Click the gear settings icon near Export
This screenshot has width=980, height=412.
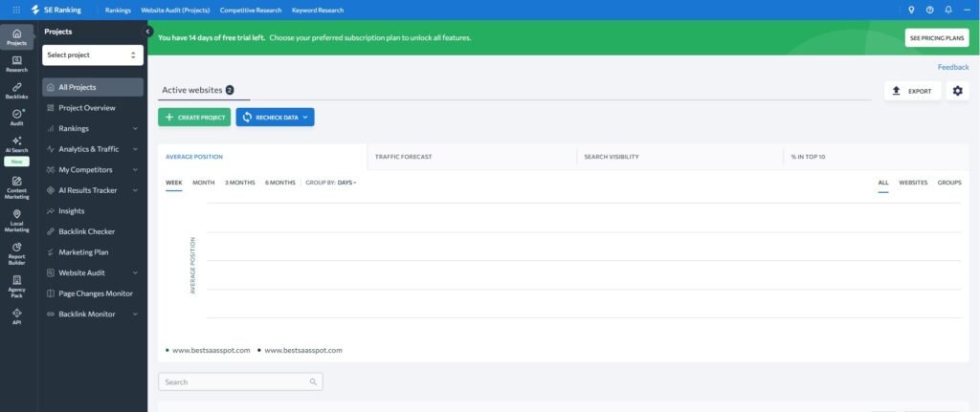tap(957, 91)
